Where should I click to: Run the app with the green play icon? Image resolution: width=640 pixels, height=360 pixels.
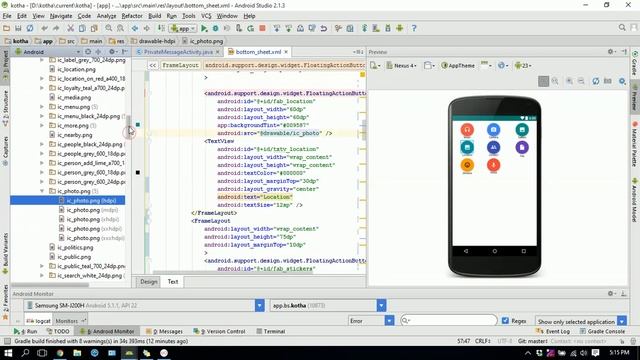(x=204, y=28)
